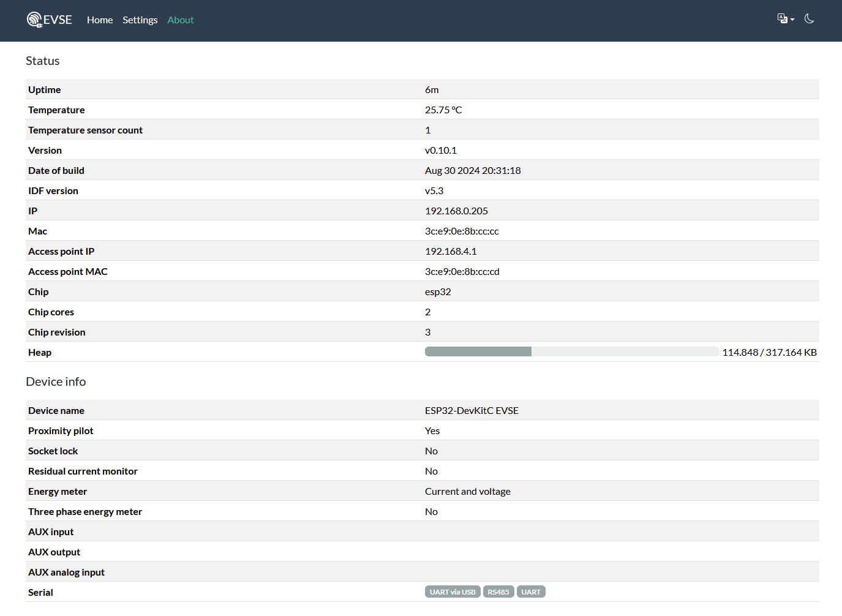The image size is (842, 616).
Task: Click the EVSE logo icon
Action: pyautogui.click(x=34, y=20)
